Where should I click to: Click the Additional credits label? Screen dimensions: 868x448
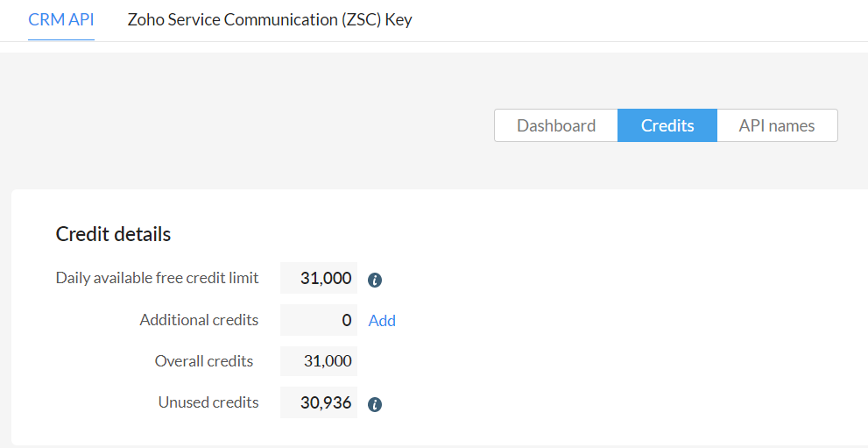tap(199, 320)
